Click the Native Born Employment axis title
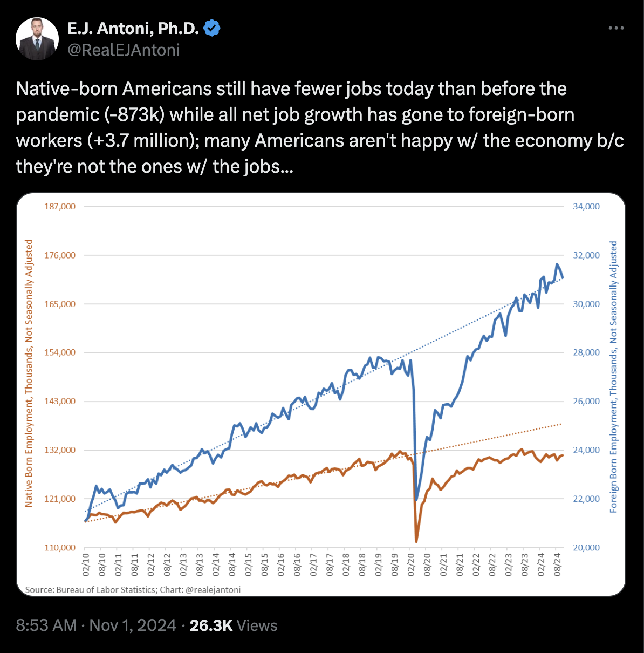The width and height of the screenshot is (644, 653). 29,373
